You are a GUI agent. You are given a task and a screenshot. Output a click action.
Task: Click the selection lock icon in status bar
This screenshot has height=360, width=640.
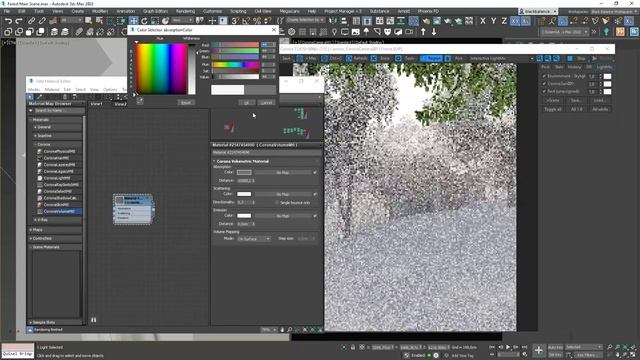353,347
